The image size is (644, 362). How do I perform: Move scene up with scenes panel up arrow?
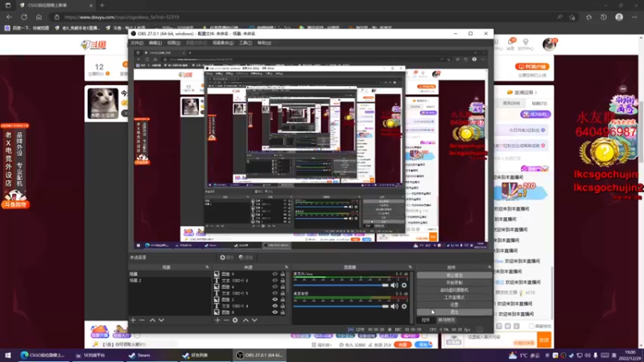click(x=152, y=320)
